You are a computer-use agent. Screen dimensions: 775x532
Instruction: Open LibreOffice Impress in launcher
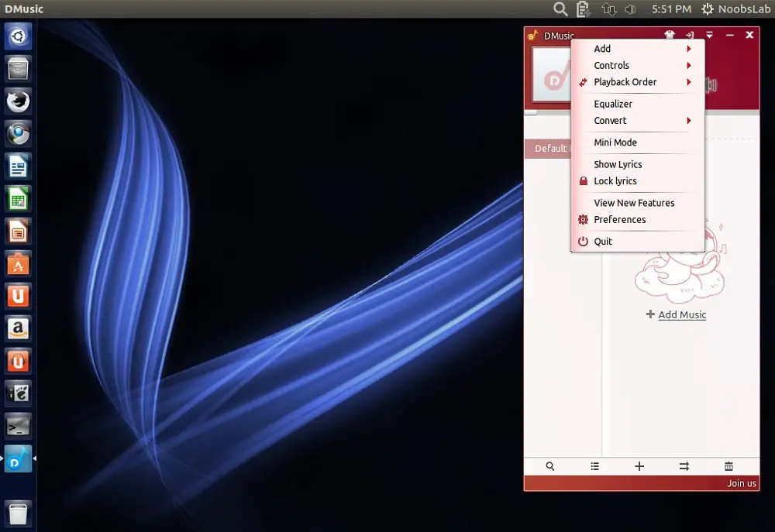[19, 232]
